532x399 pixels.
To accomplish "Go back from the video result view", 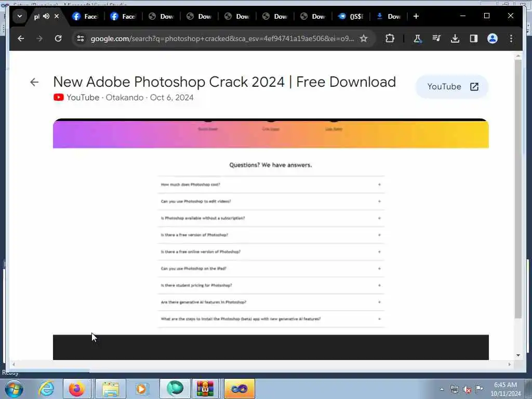I will pos(34,82).
